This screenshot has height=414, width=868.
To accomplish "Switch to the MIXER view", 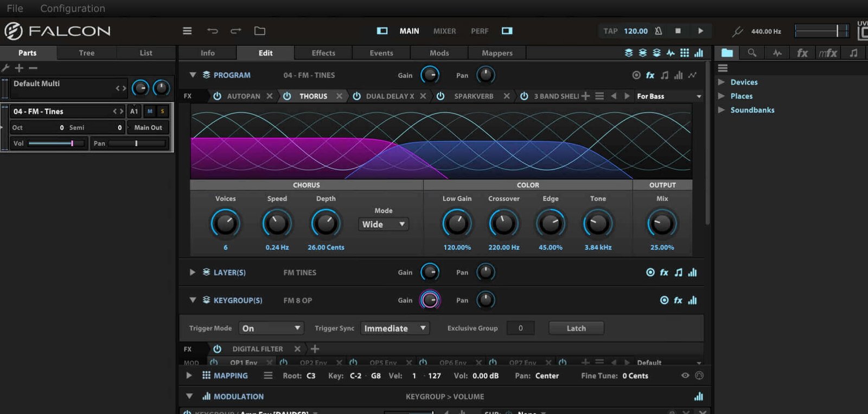I will 444,31.
